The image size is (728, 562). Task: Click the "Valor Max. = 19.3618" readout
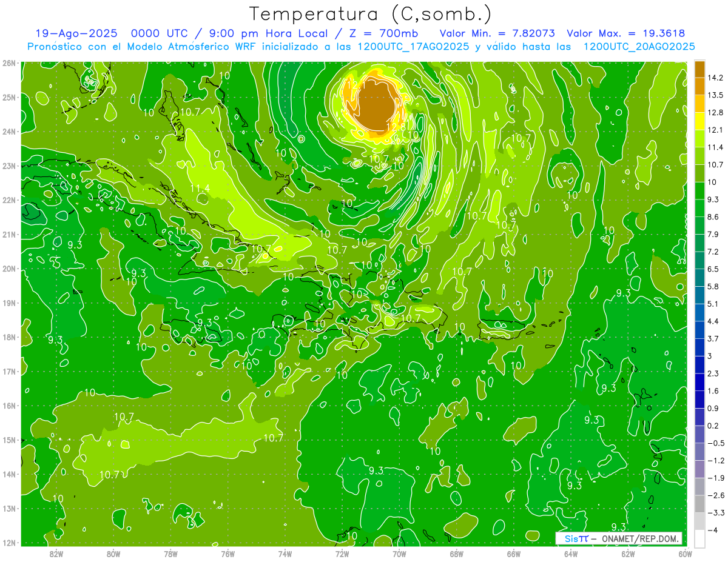[626, 33]
